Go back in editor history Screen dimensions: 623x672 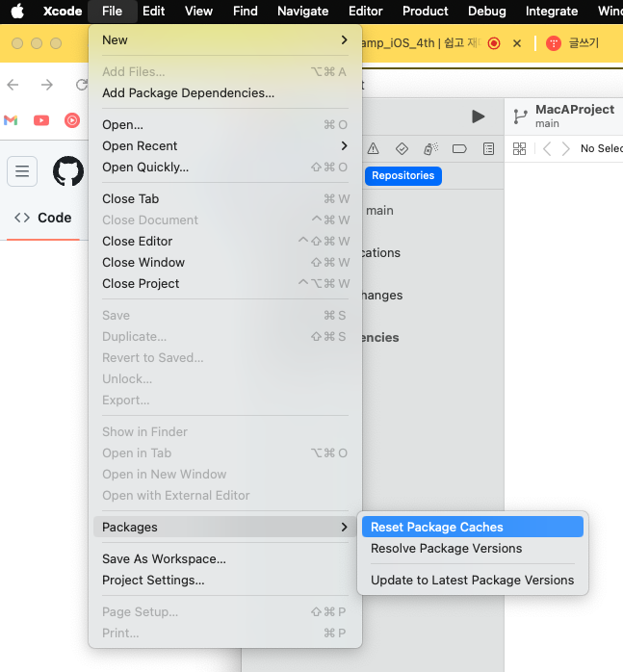point(547,148)
